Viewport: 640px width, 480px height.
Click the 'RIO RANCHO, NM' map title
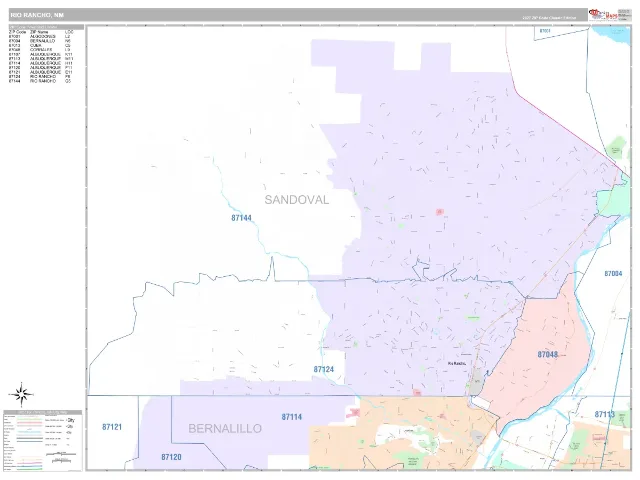click(37, 15)
